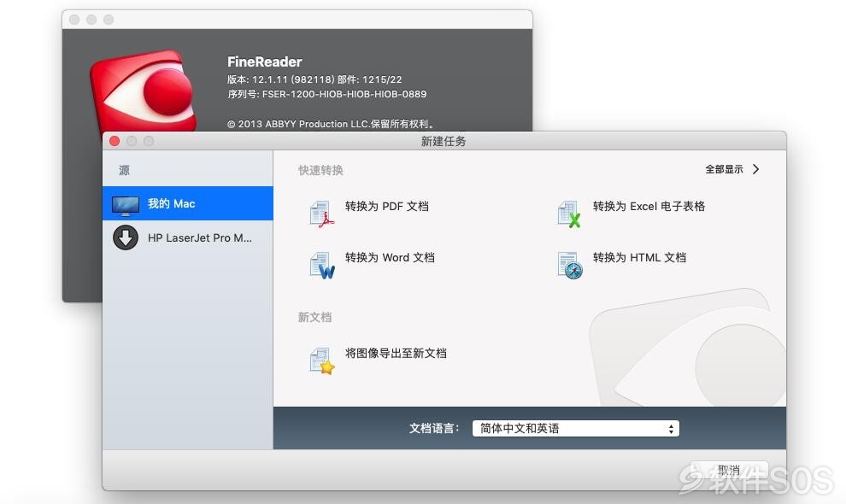Click the ABBYY Production LLC copyright text
Viewport: 846px width, 504px height.
[x=331, y=124]
